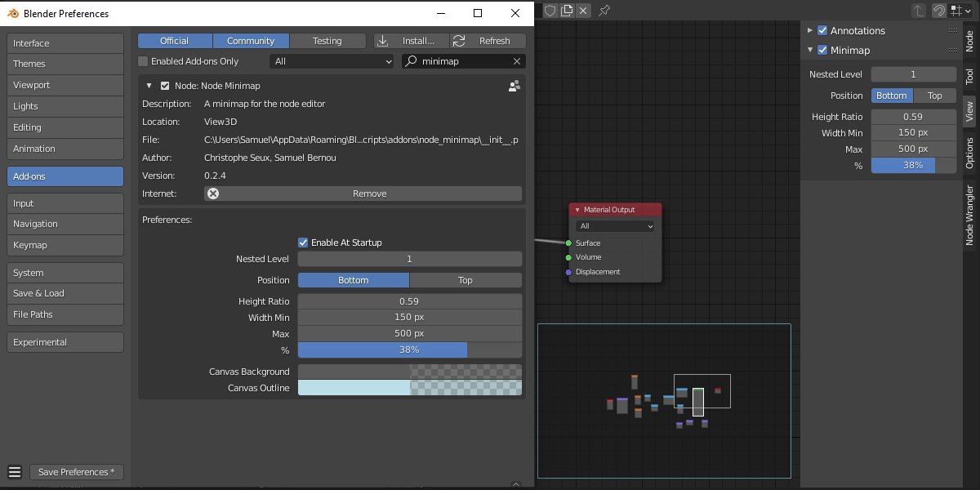
Task: Click the snap magnet icon in header
Action: (x=939, y=11)
